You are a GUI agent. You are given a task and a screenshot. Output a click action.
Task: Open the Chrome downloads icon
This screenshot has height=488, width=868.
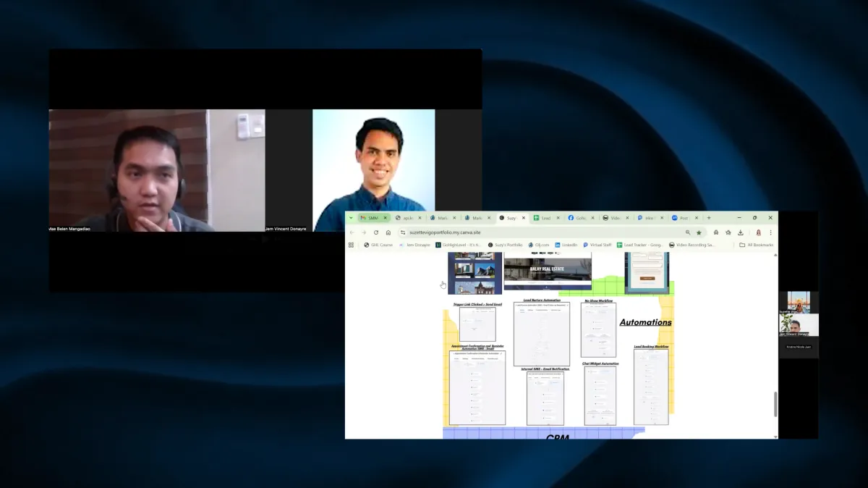click(x=741, y=232)
